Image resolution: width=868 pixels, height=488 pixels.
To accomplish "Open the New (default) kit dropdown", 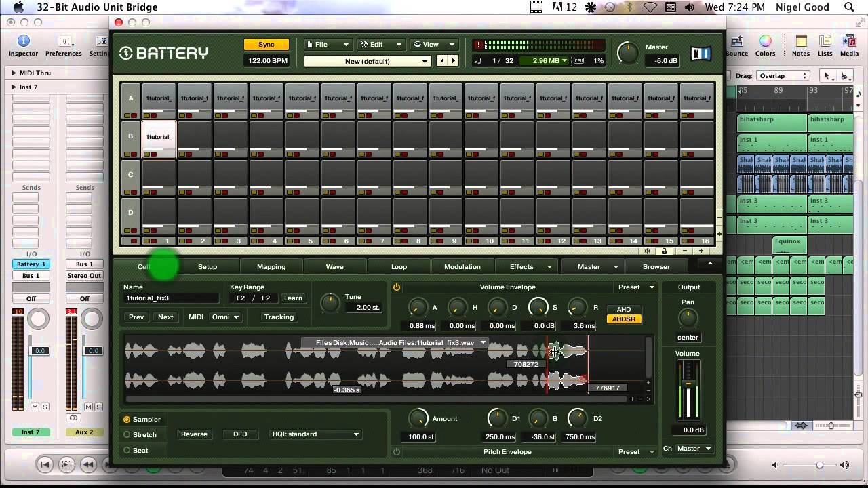I will [x=368, y=61].
